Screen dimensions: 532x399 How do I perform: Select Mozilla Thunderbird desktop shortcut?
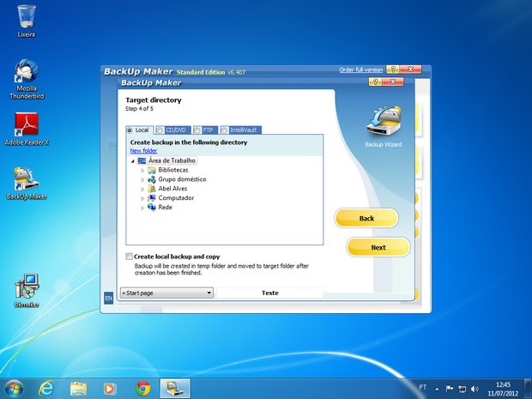(x=27, y=79)
